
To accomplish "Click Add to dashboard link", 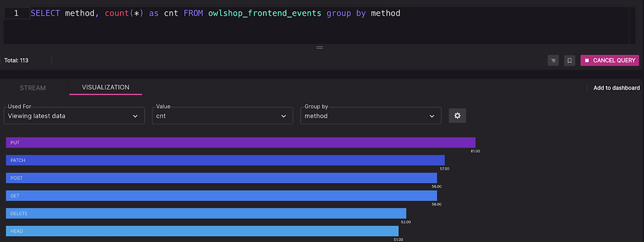I will click(x=616, y=88).
